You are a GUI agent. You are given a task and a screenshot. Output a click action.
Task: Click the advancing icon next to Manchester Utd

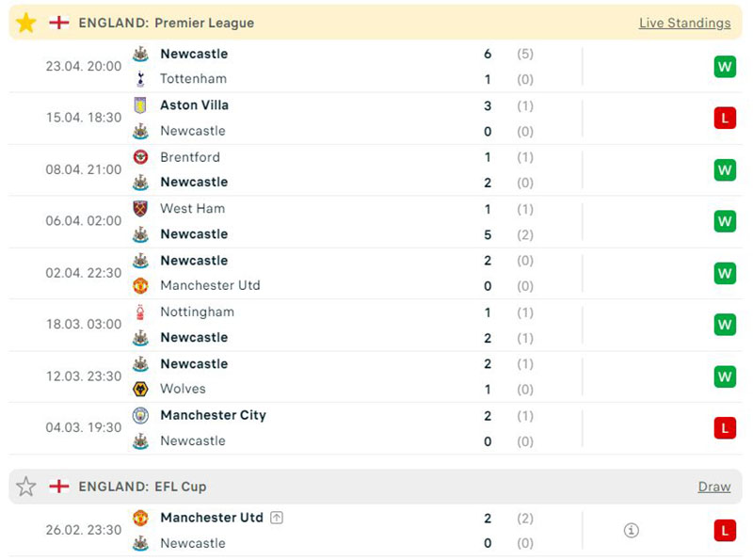point(277,518)
